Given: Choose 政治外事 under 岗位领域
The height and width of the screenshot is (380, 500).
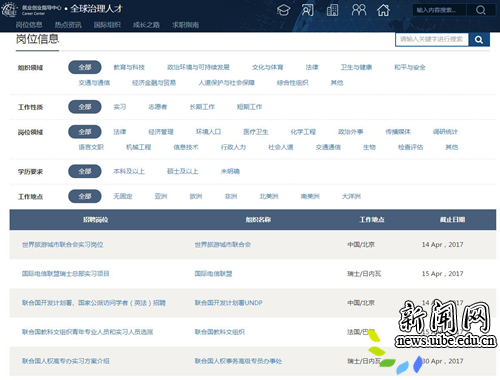Looking at the screenshot, I should tap(351, 132).
